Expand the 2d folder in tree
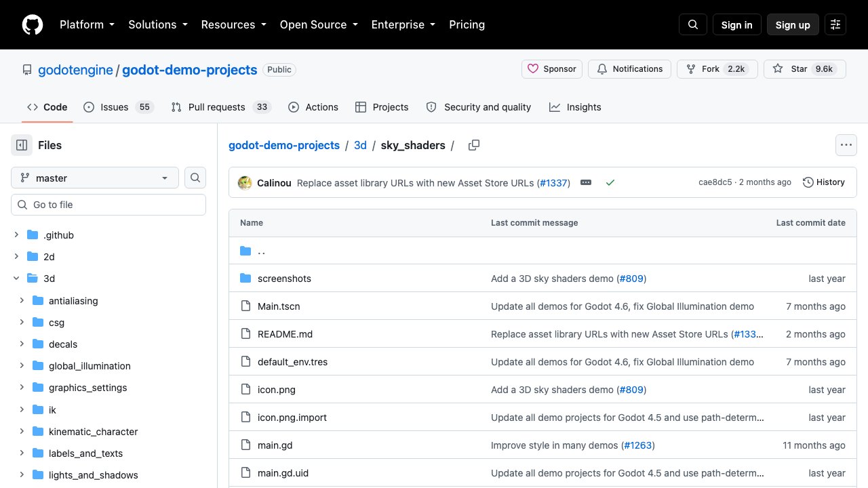 coord(16,257)
